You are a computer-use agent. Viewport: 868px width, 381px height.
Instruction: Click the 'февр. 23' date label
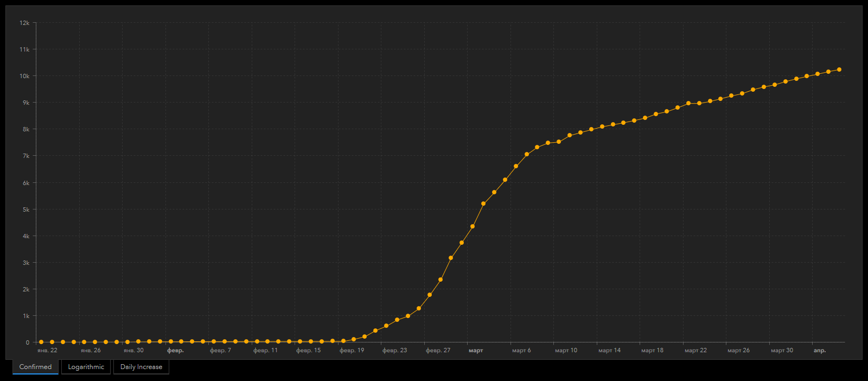coord(394,351)
